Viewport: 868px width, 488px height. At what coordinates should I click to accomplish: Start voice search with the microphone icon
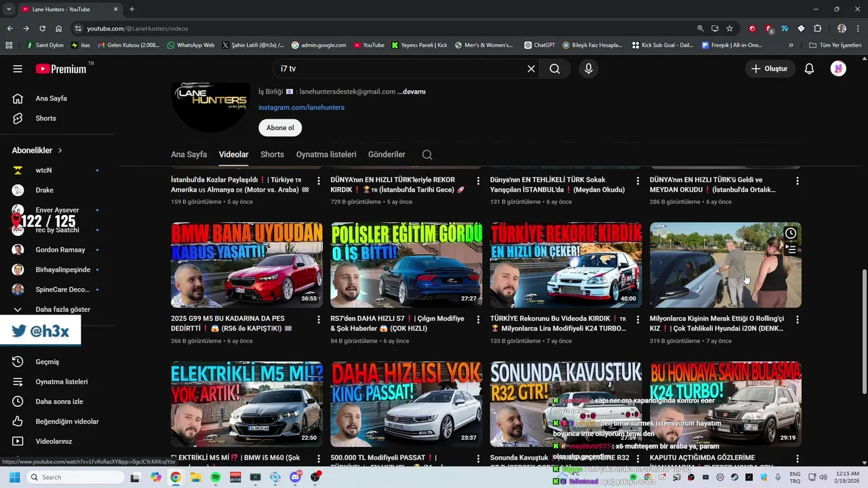[x=588, y=68]
